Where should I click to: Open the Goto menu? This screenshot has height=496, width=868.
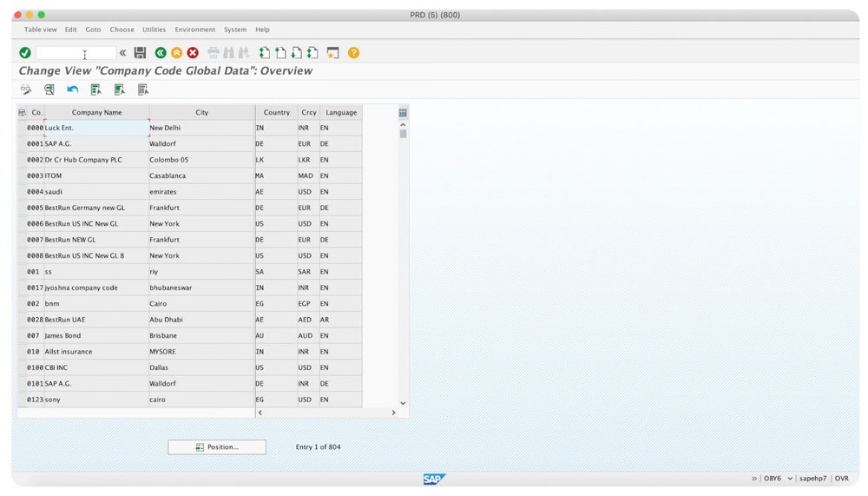coord(93,30)
